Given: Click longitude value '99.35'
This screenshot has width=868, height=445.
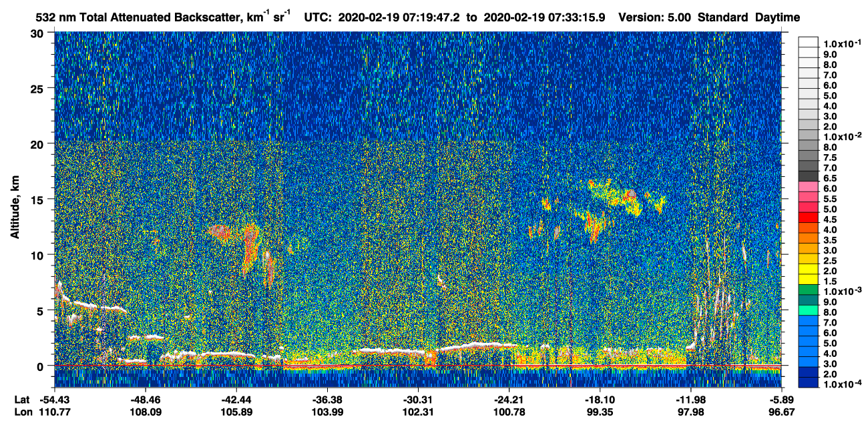Looking at the screenshot, I should tap(600, 412).
